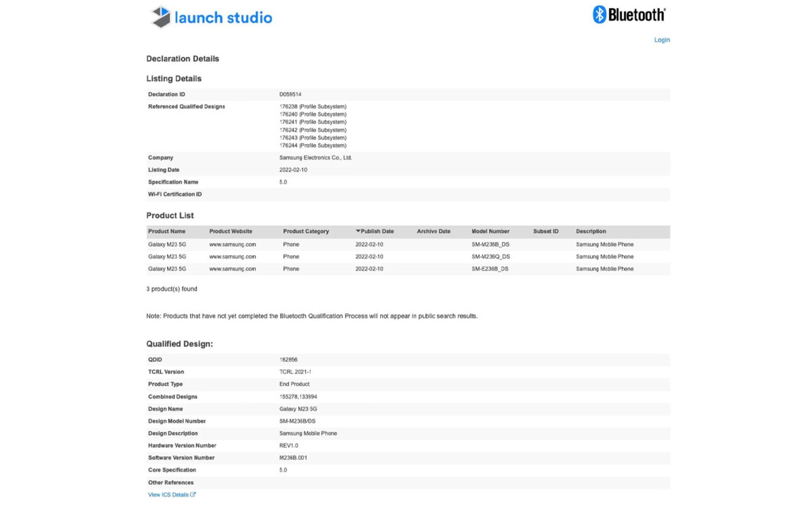Click Galaxy M23 5G in the SM-M236Q_DS row
Viewport: 812px width, 508px height.
click(x=167, y=257)
